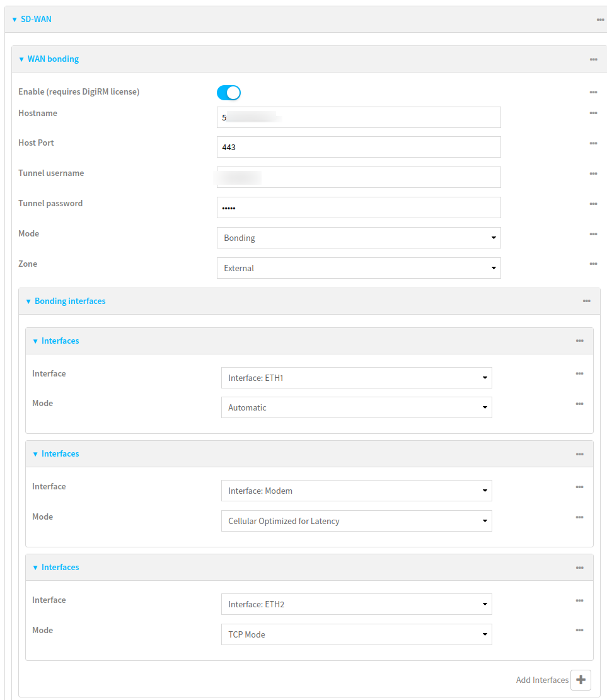Click the plus icon to add interfaces
The image size is (607, 700).
tap(581, 680)
